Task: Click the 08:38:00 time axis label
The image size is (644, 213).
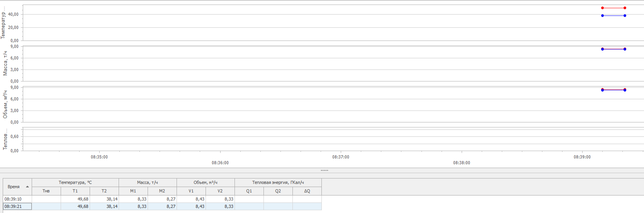Action: (x=462, y=163)
